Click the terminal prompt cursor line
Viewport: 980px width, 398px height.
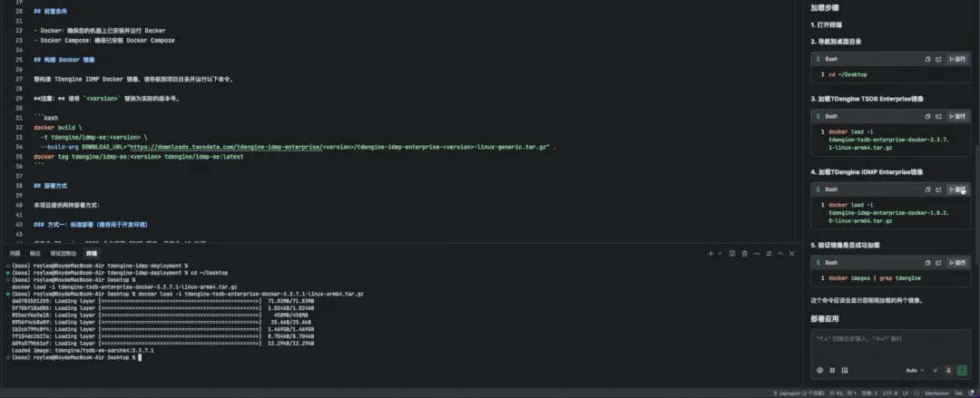pyautogui.click(x=76, y=357)
